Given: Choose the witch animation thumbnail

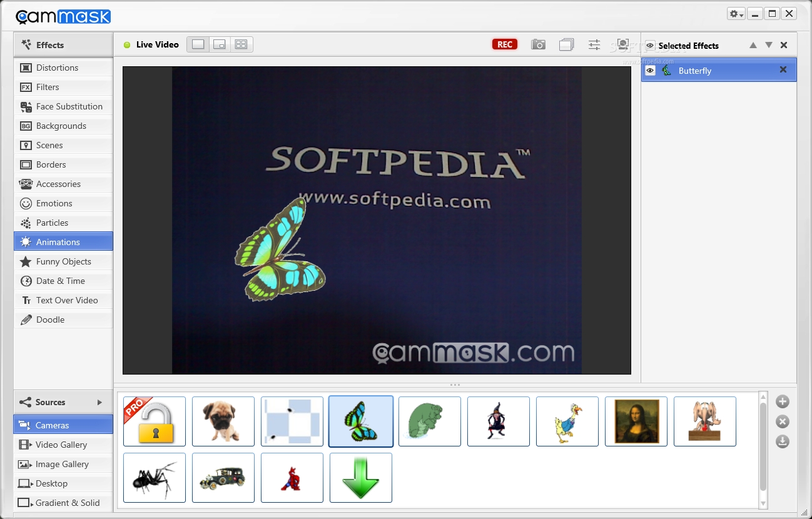Looking at the screenshot, I should [x=499, y=421].
